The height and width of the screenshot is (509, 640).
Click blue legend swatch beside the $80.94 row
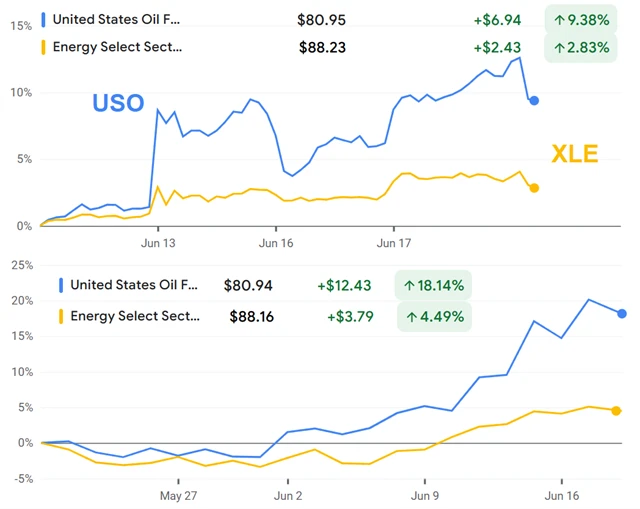pos(61,286)
